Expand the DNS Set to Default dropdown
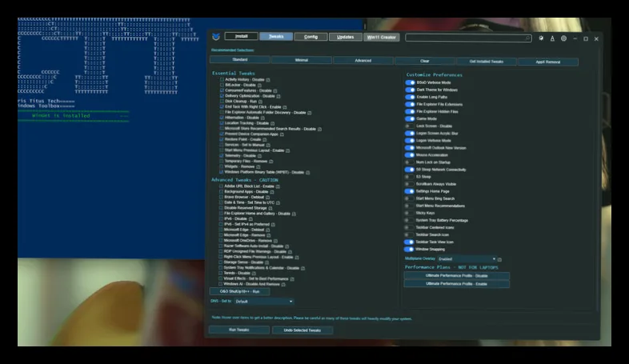The width and height of the screenshot is (629, 364). [263, 301]
